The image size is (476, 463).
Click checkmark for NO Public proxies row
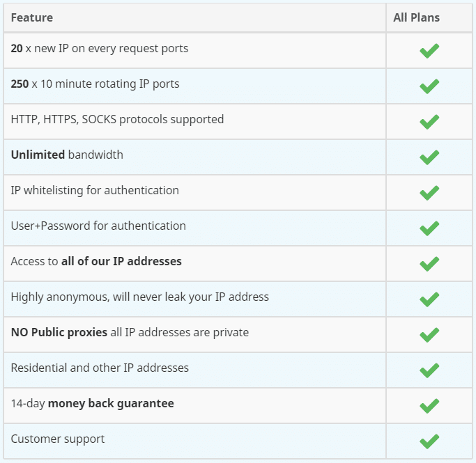429,334
